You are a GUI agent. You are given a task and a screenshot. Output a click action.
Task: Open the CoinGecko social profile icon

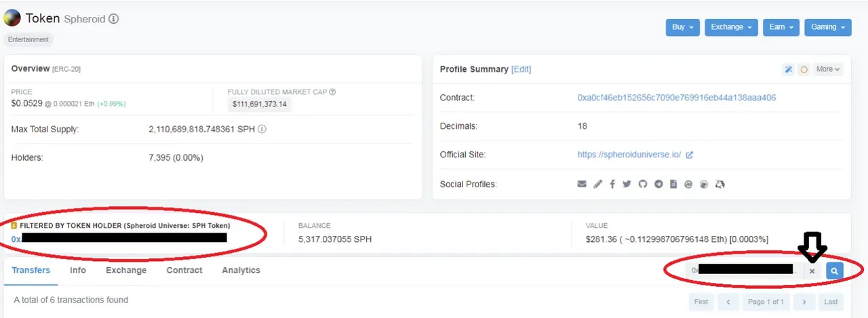click(704, 184)
